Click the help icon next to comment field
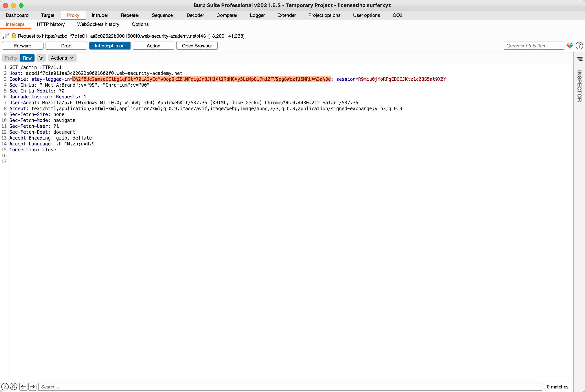The height and width of the screenshot is (392, 585). 579,46
